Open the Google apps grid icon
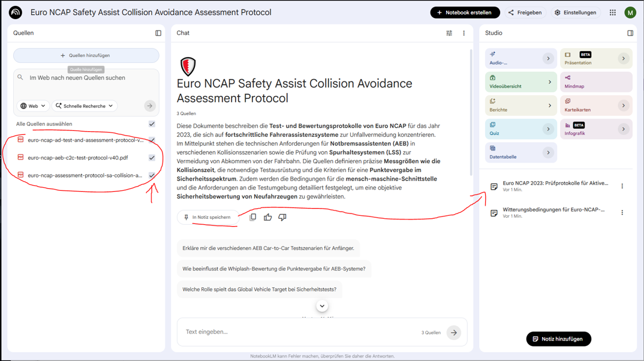 point(612,13)
